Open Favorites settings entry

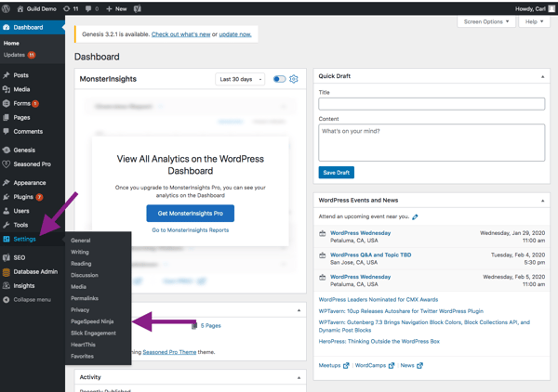[x=82, y=356]
